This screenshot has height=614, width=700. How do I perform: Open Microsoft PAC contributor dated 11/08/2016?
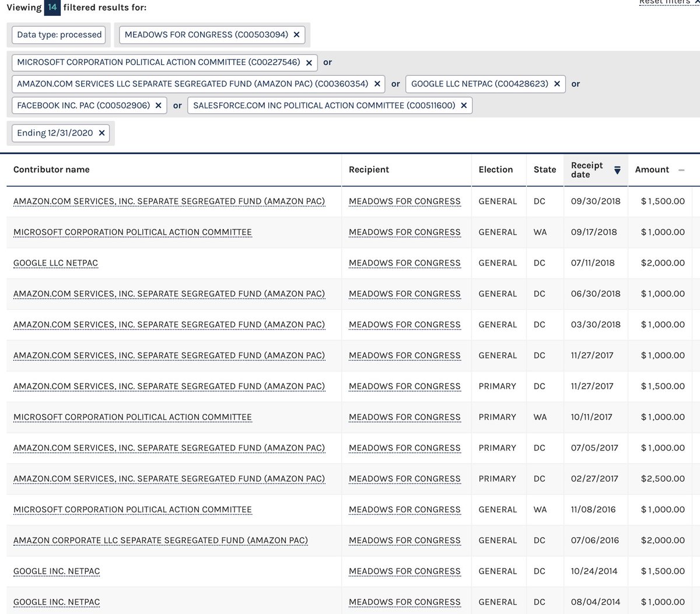tap(132, 510)
